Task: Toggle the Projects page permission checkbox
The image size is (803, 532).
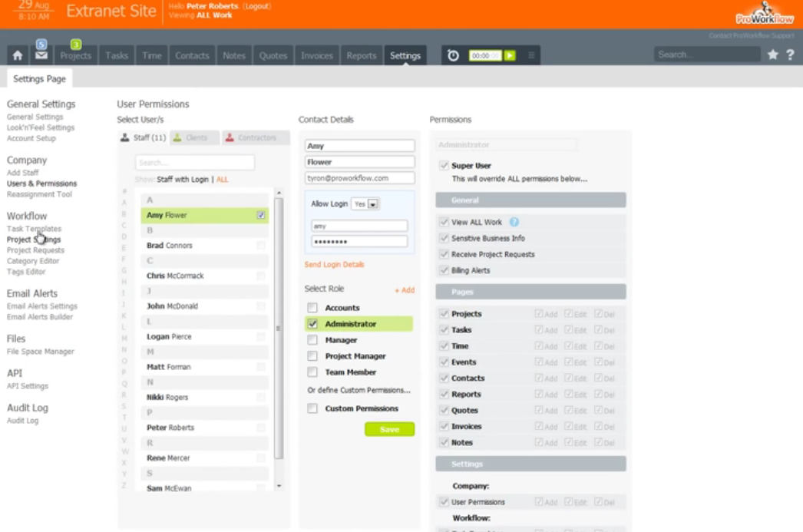Action: [x=444, y=313]
